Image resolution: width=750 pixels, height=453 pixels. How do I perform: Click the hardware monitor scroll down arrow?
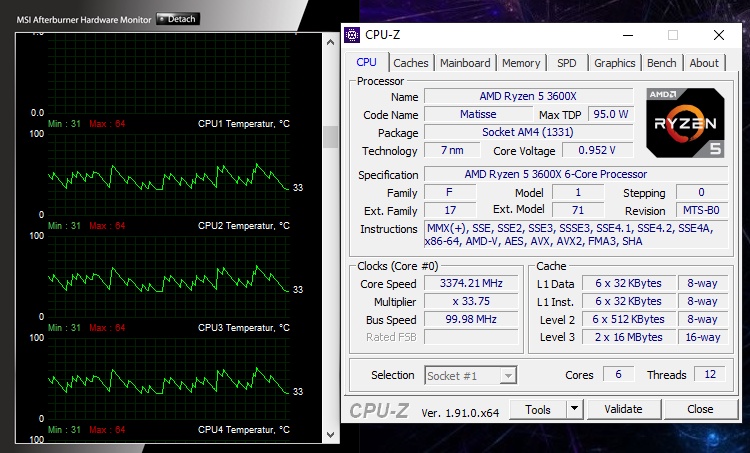click(x=331, y=434)
